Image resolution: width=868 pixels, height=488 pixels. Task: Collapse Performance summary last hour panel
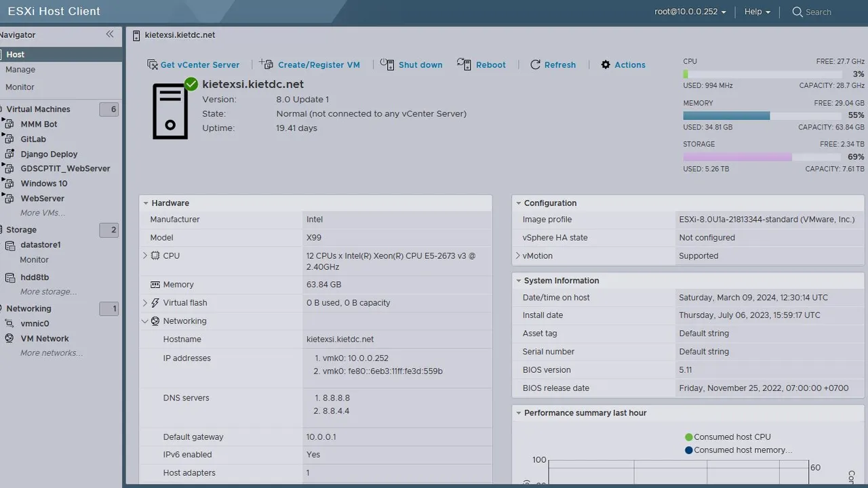tap(518, 413)
